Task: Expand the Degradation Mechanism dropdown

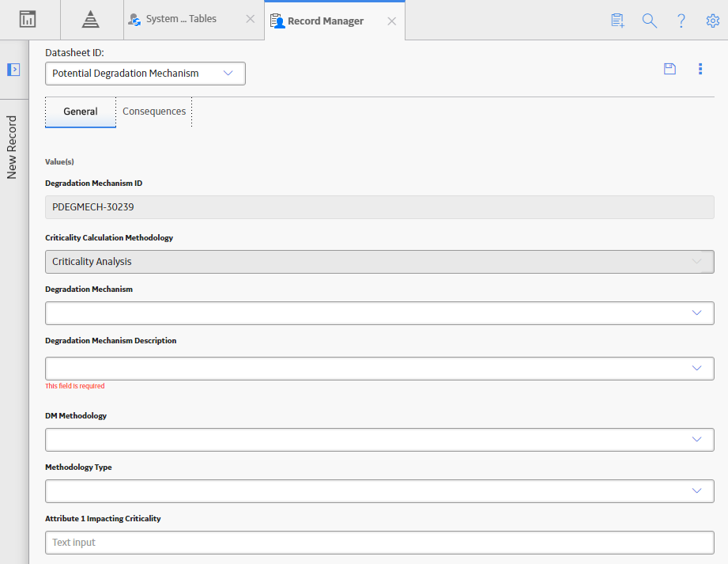Action: pyautogui.click(x=379, y=313)
